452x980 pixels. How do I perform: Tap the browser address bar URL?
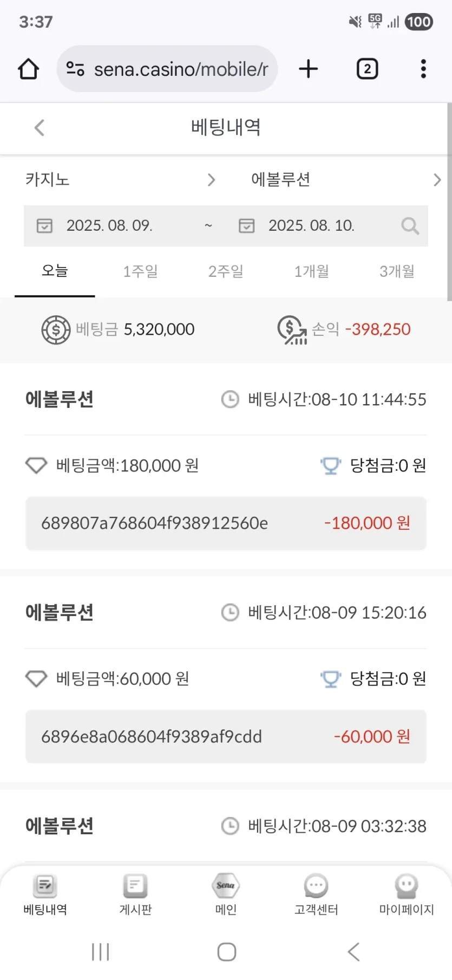click(181, 69)
